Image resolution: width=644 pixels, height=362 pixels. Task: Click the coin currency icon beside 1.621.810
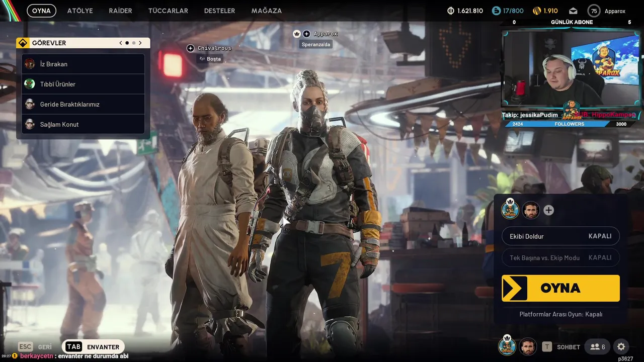pyautogui.click(x=451, y=11)
